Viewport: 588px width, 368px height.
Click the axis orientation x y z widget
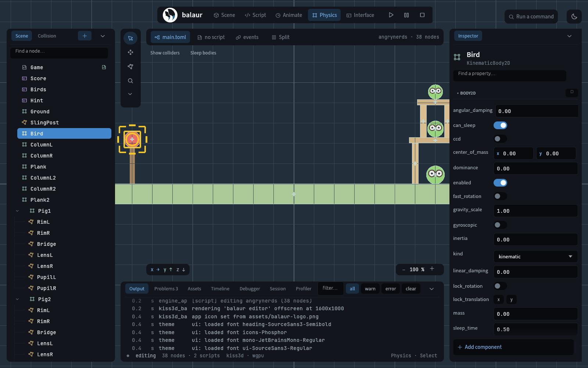point(168,270)
